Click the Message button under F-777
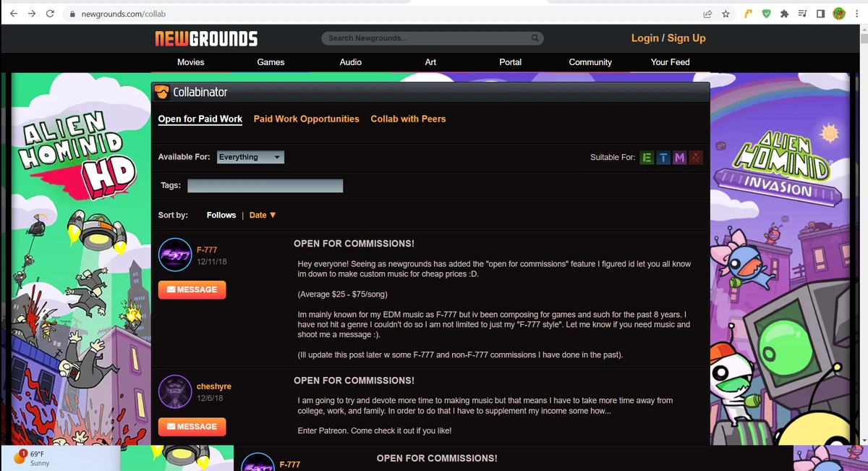Viewport: 868px width, 471px height. [x=192, y=289]
